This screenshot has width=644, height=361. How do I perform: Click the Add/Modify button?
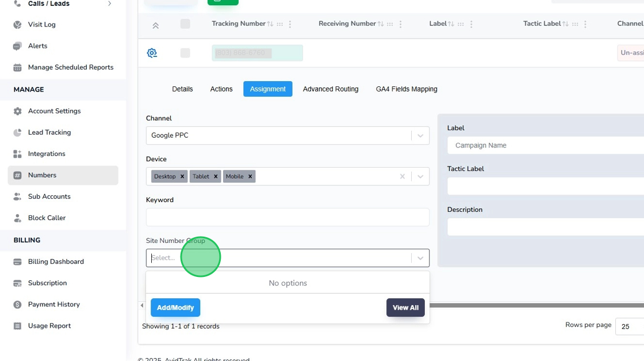point(175,307)
